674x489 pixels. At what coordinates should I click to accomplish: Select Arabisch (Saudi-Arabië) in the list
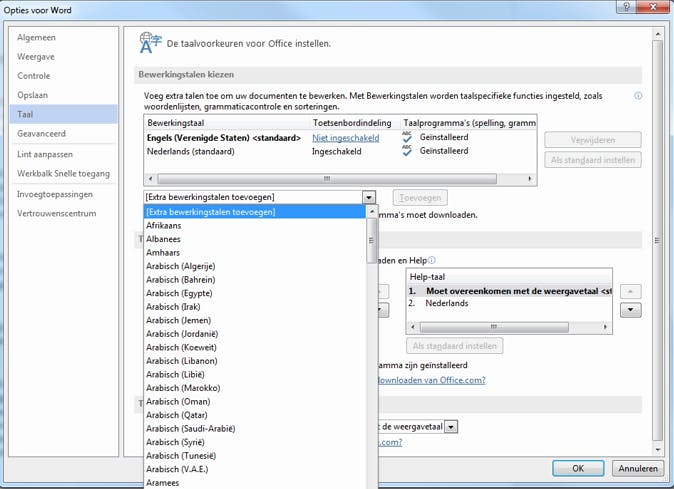(x=255, y=428)
